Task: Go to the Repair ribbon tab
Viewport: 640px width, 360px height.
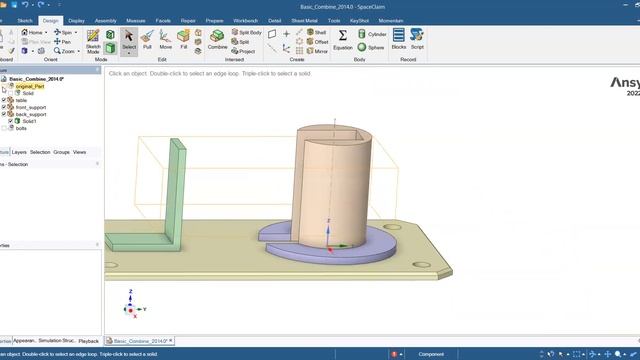Action: [x=188, y=20]
